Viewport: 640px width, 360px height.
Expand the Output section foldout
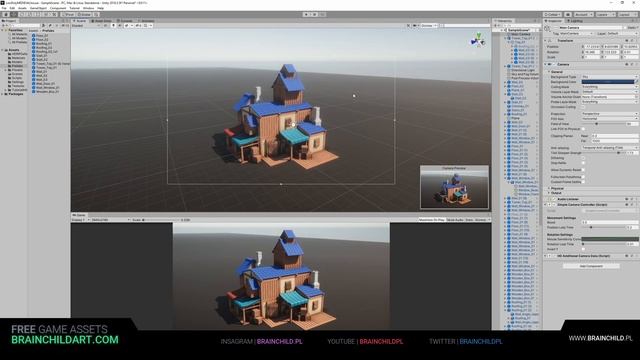tap(549, 193)
